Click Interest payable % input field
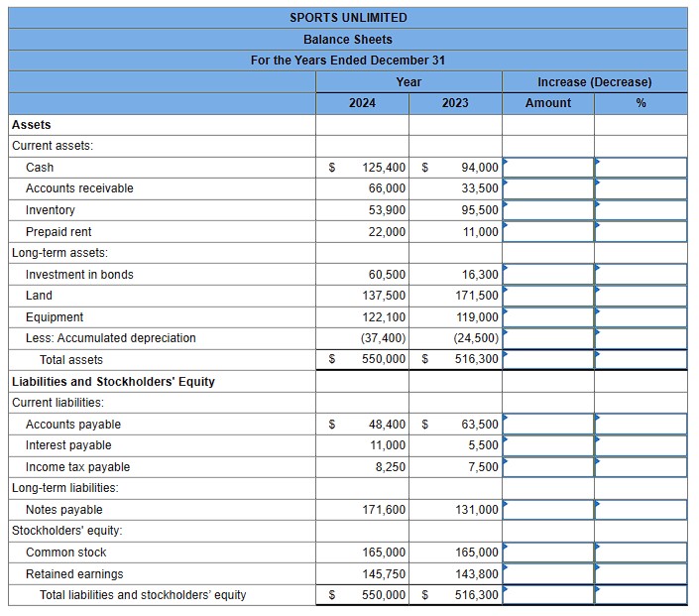Screen dimensions: 699x616 pyautogui.click(x=641, y=445)
